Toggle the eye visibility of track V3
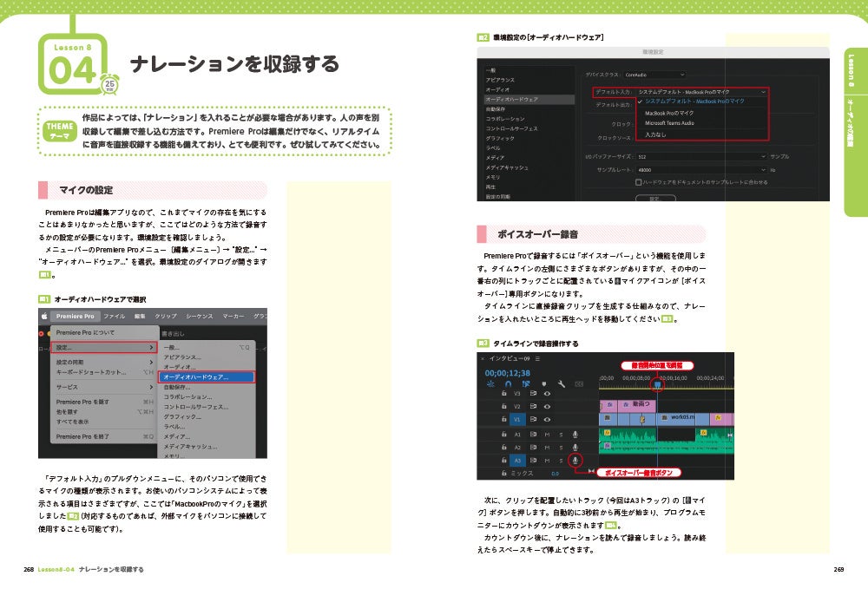The width and height of the screenshot is (868, 589). [547, 394]
